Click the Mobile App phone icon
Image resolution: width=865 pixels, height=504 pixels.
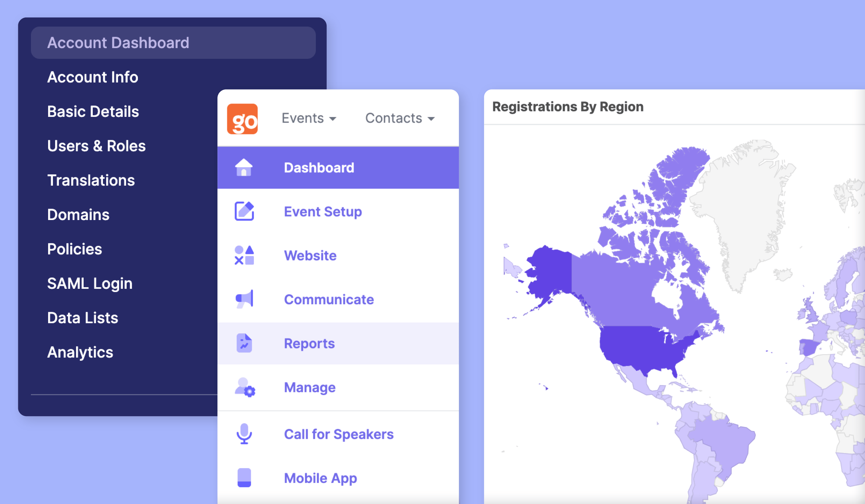click(244, 478)
